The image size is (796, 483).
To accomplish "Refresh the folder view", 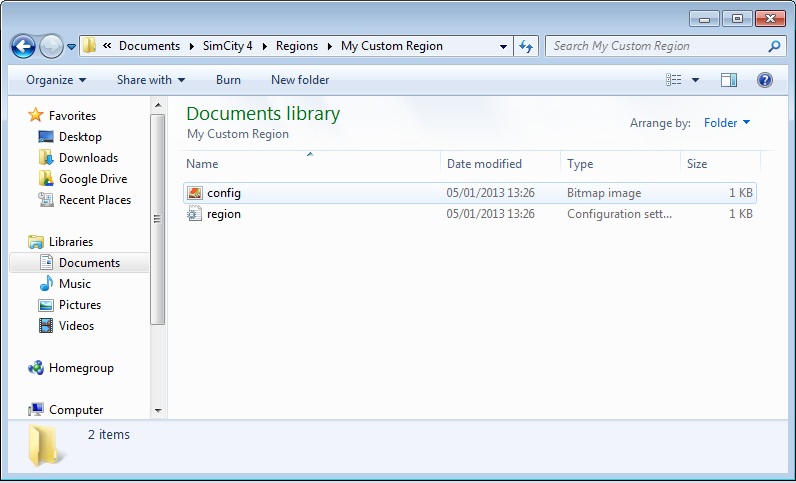I will (526, 47).
